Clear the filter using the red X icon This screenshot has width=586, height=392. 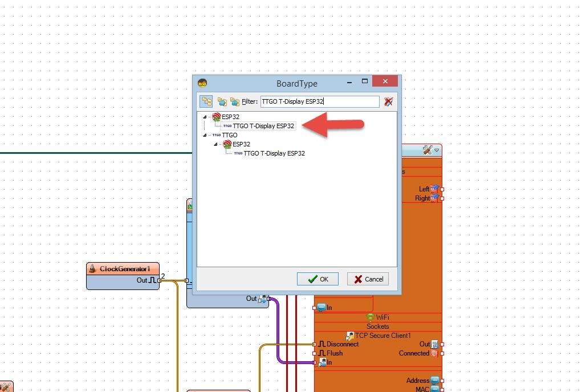point(388,101)
